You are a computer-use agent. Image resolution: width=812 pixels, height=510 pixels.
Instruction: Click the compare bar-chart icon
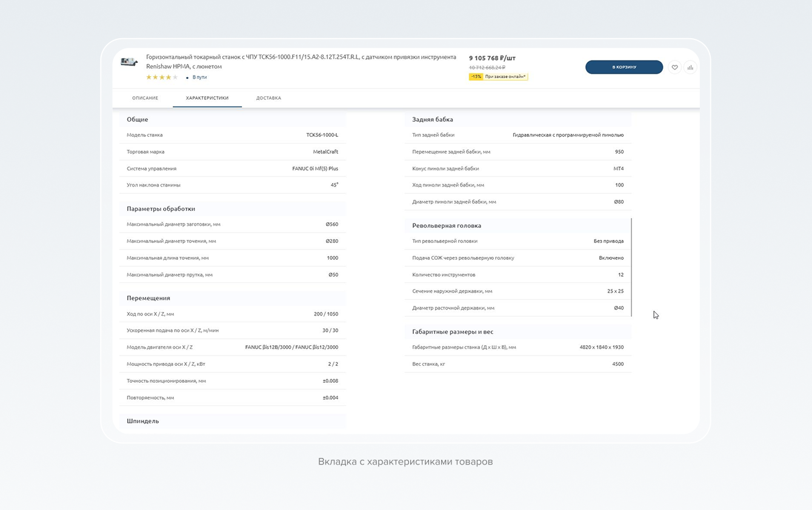click(690, 67)
